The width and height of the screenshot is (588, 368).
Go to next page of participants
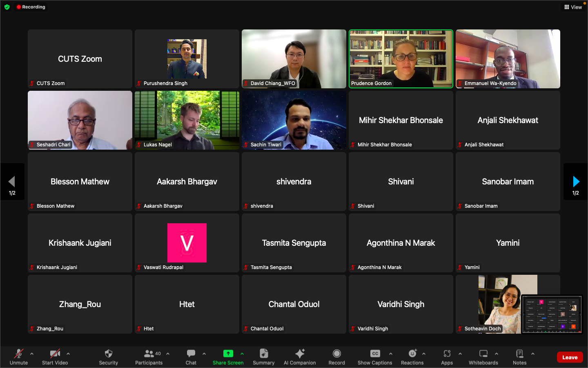tap(576, 182)
